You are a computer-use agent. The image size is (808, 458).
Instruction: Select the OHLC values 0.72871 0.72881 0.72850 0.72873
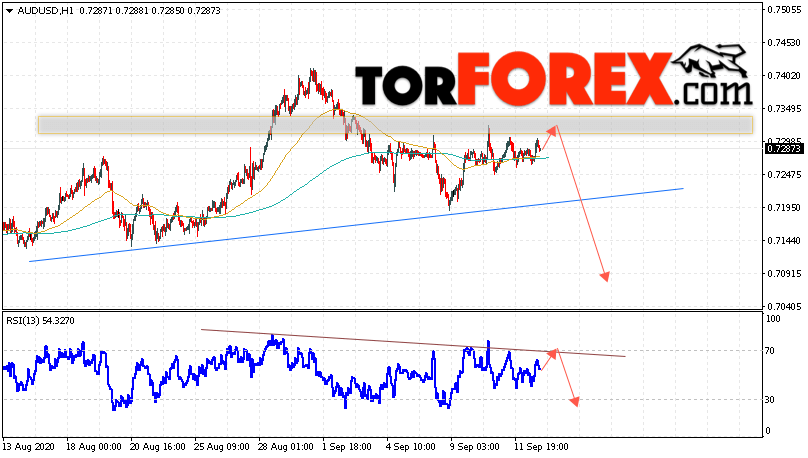point(150,10)
